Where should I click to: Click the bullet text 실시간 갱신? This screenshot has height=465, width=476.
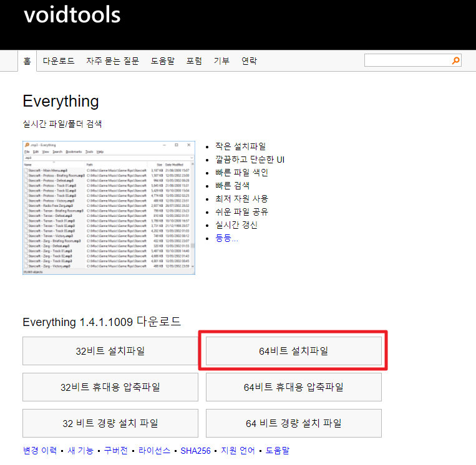[236, 225]
